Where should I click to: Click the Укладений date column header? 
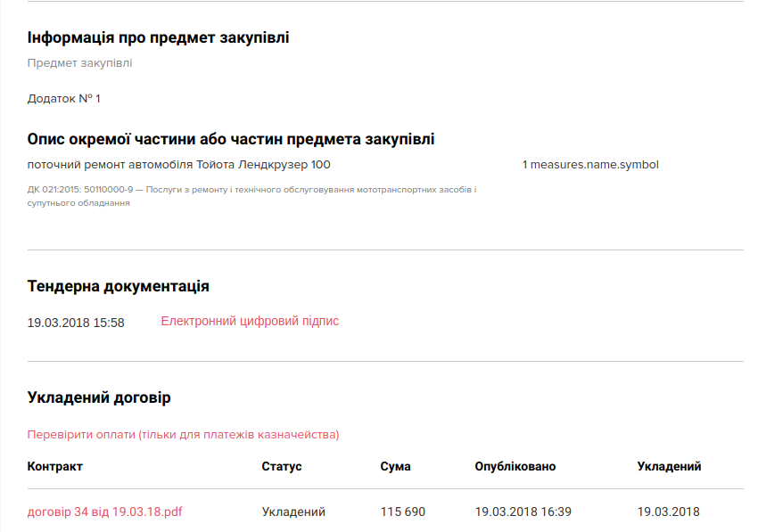669,467
